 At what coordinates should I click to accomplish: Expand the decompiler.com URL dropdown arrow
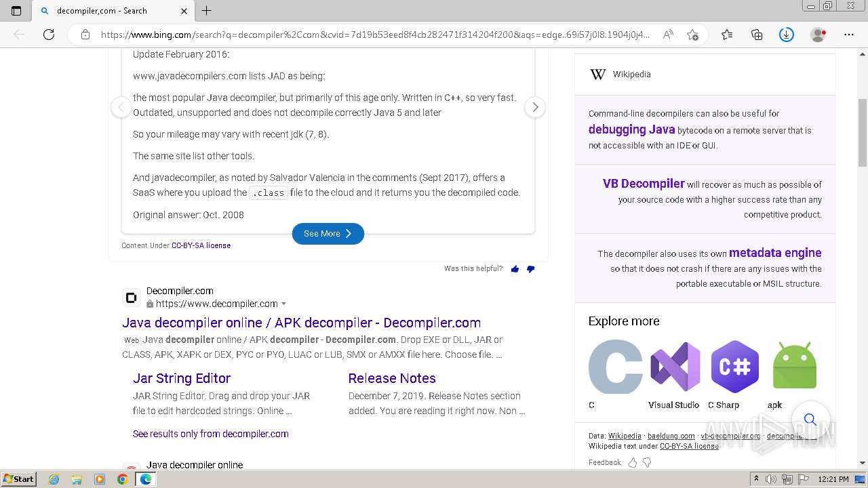(283, 304)
